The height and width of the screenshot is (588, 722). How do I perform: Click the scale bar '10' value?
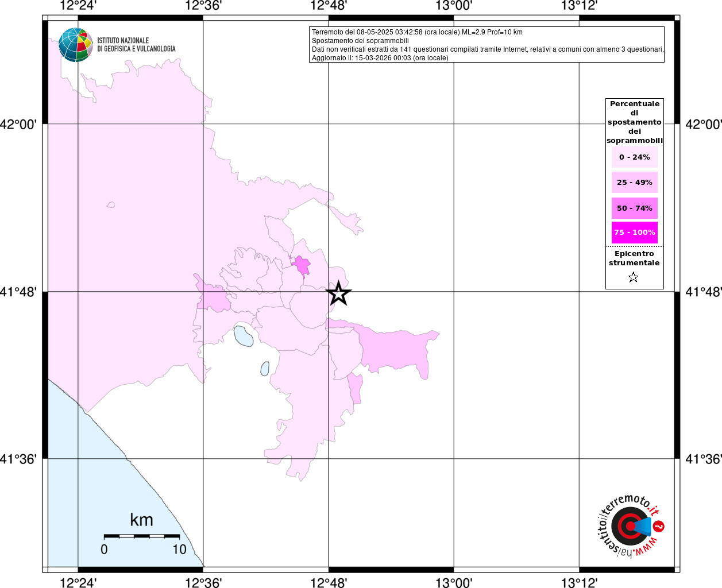click(180, 550)
